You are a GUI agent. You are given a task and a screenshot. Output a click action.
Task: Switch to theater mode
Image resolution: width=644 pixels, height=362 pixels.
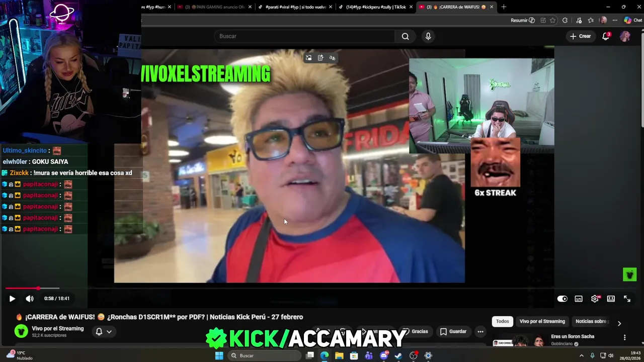tap(611, 299)
